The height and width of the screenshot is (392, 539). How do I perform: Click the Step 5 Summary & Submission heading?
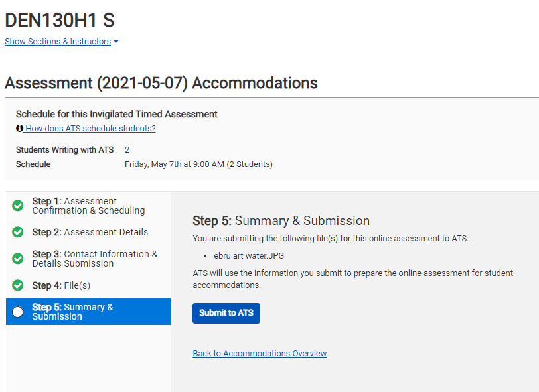coord(281,221)
